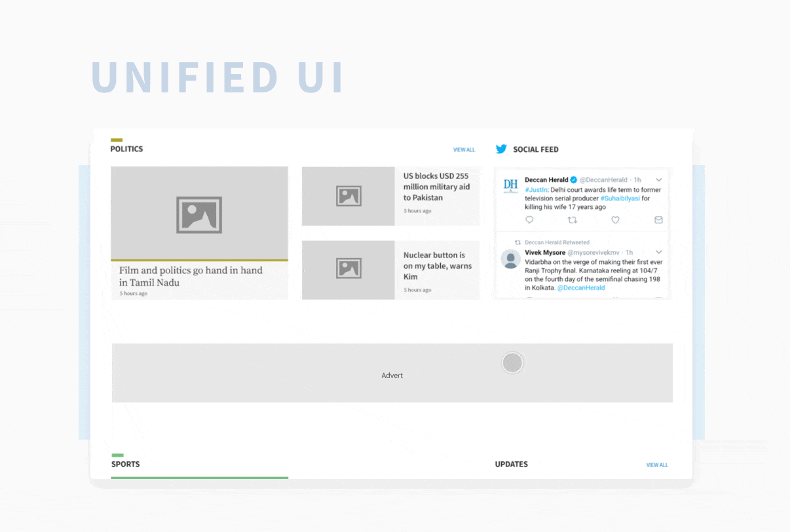Follow the #JustIn hashtag link

pyautogui.click(x=536, y=190)
